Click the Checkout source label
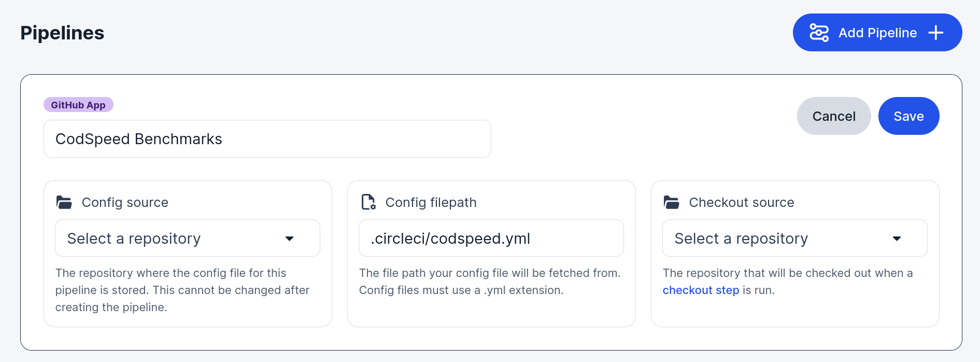The width and height of the screenshot is (980, 362). pyautogui.click(x=741, y=202)
